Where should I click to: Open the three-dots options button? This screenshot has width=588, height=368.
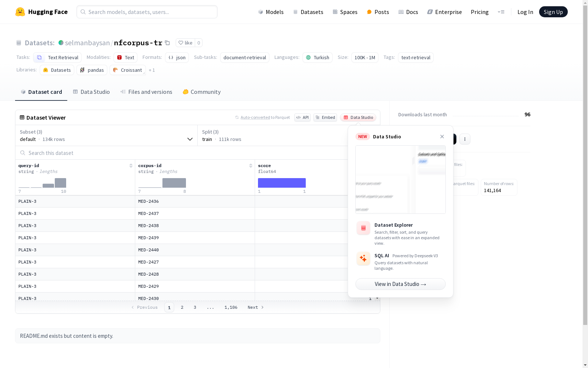pos(465,139)
